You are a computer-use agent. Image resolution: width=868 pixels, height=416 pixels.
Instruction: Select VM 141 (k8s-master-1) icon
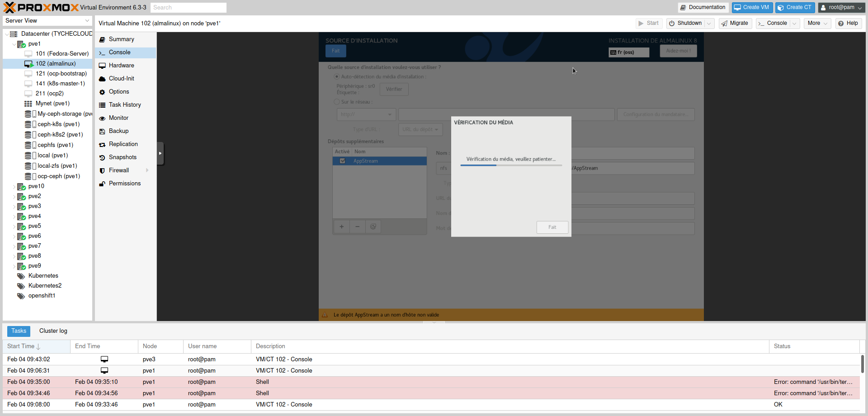click(28, 84)
